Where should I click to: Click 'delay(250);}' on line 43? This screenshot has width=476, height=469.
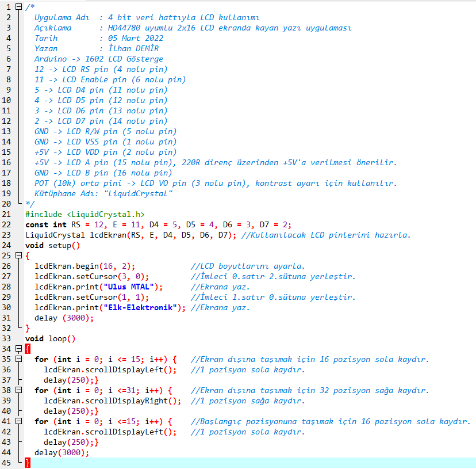point(71,443)
